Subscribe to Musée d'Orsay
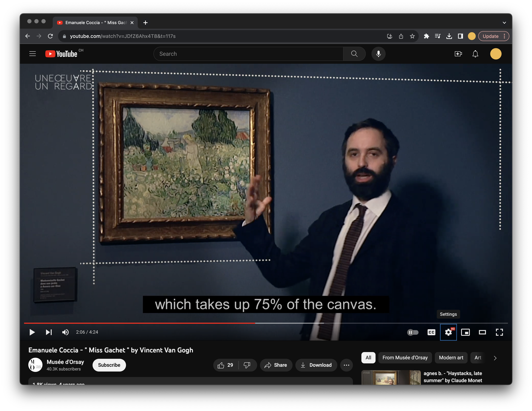532x411 pixels. (x=109, y=365)
